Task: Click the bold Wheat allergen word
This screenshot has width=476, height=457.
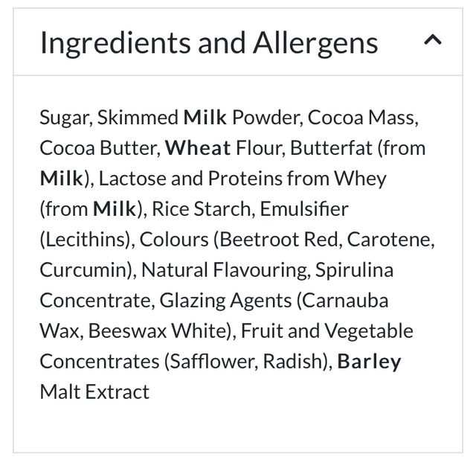Action: [198, 148]
